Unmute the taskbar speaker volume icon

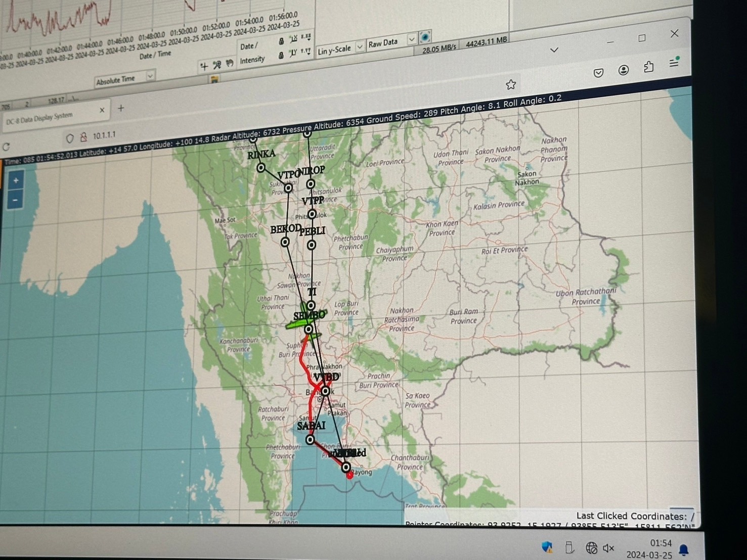point(608,548)
